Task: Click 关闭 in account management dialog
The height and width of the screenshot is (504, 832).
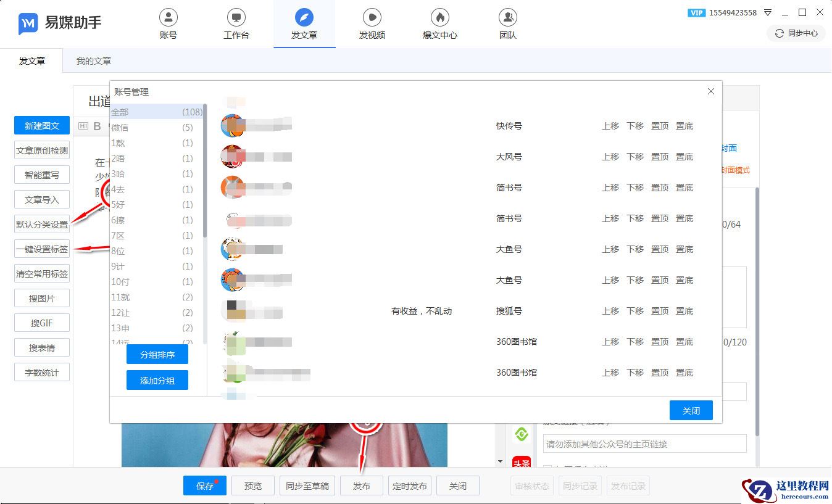Action: pyautogui.click(x=691, y=410)
